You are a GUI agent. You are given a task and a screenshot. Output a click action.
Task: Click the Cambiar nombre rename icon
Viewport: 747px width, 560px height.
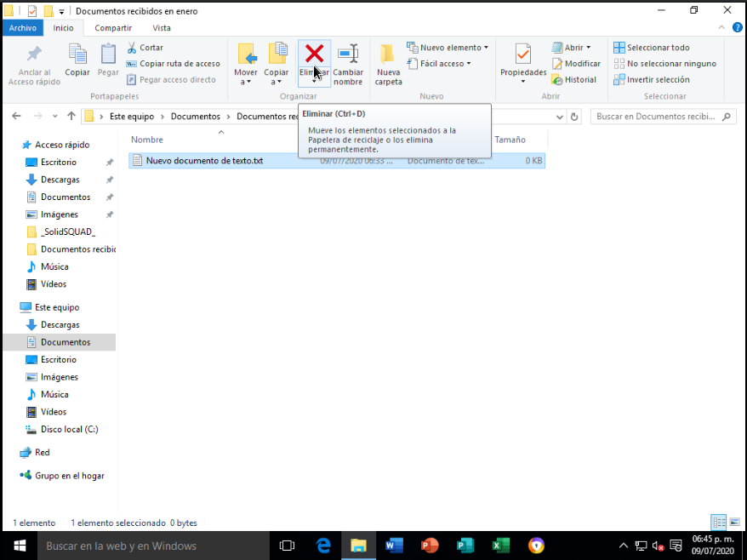coord(348,54)
